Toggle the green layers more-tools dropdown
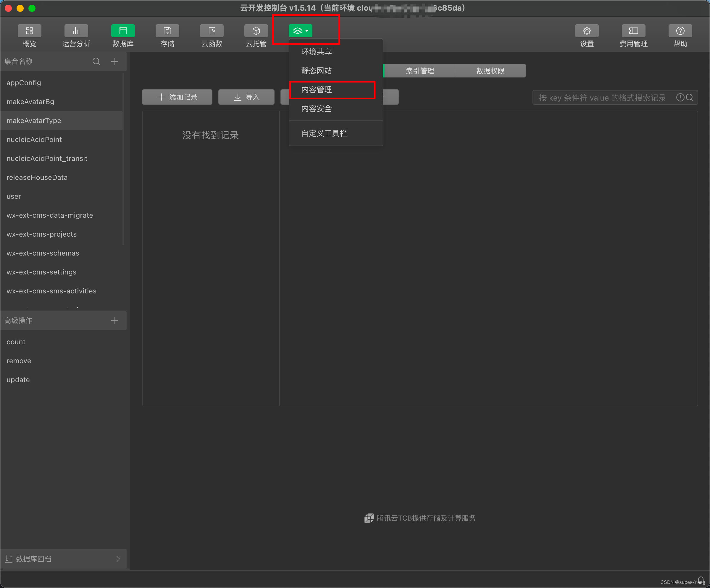710x588 pixels. pos(301,31)
